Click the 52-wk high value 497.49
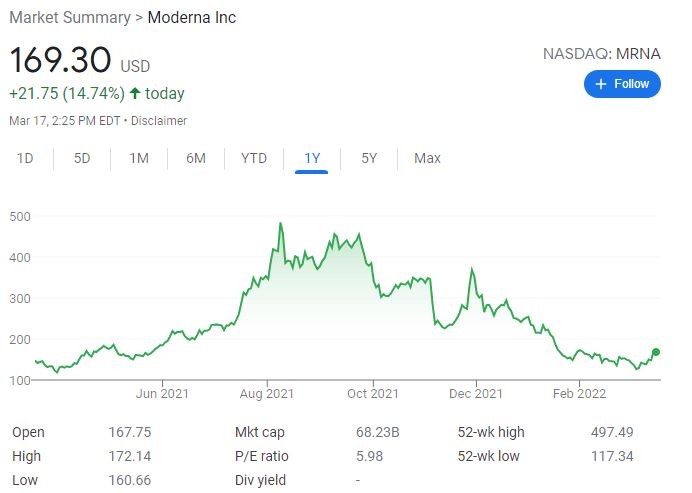The image size is (692, 493). (612, 432)
